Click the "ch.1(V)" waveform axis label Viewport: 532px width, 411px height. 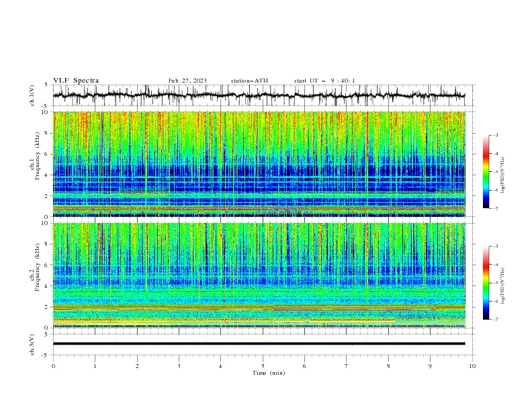(32, 95)
